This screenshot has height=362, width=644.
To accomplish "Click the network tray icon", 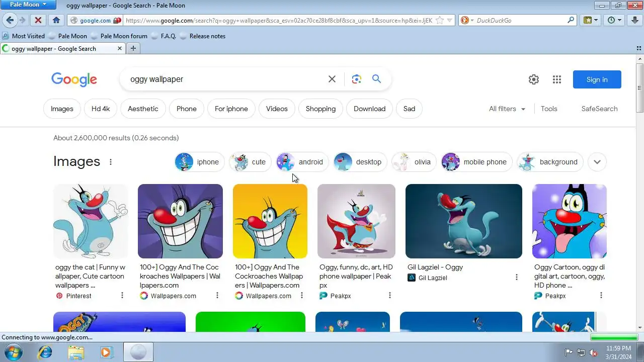I will coord(581,352).
